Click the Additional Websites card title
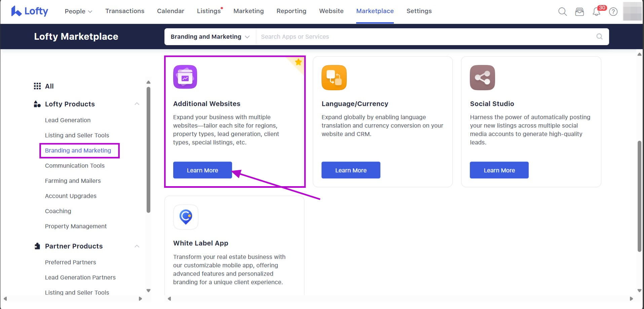The height and width of the screenshot is (309, 644). pos(207,104)
